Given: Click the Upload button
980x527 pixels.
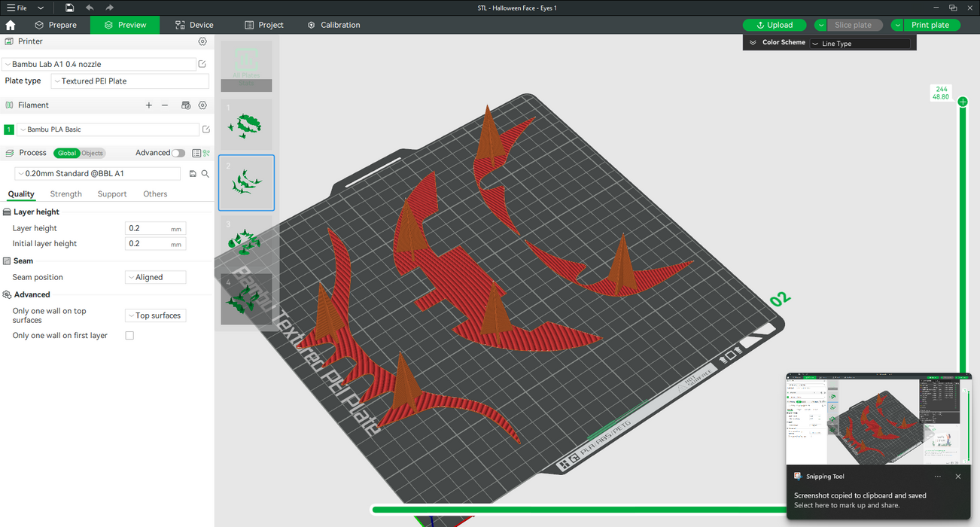Looking at the screenshot, I should tap(775, 25).
